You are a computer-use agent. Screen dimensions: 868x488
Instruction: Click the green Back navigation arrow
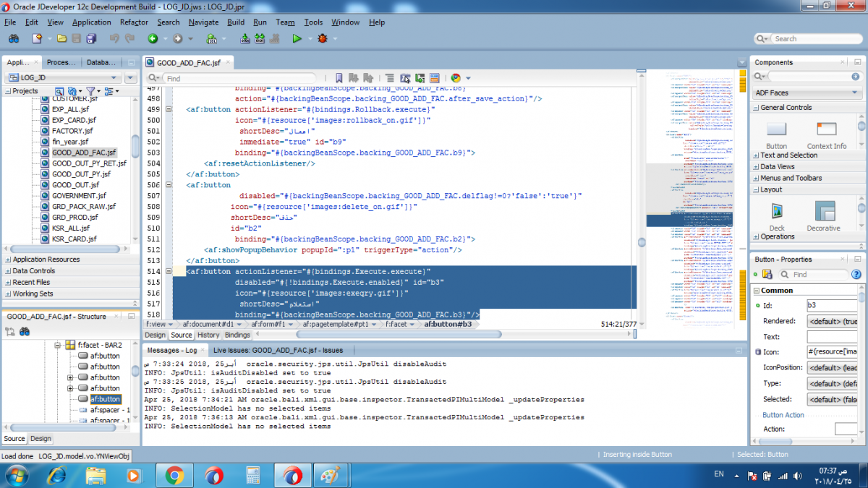coord(153,38)
